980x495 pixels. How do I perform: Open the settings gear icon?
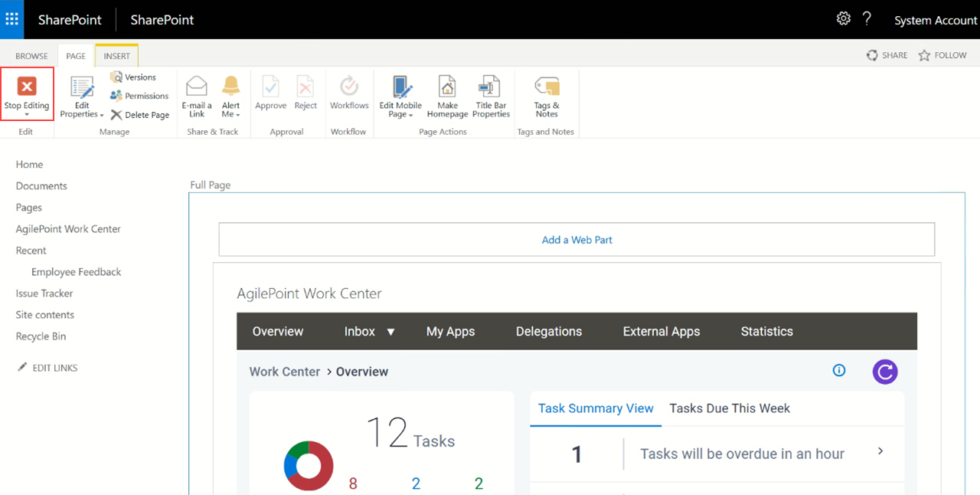click(x=843, y=18)
